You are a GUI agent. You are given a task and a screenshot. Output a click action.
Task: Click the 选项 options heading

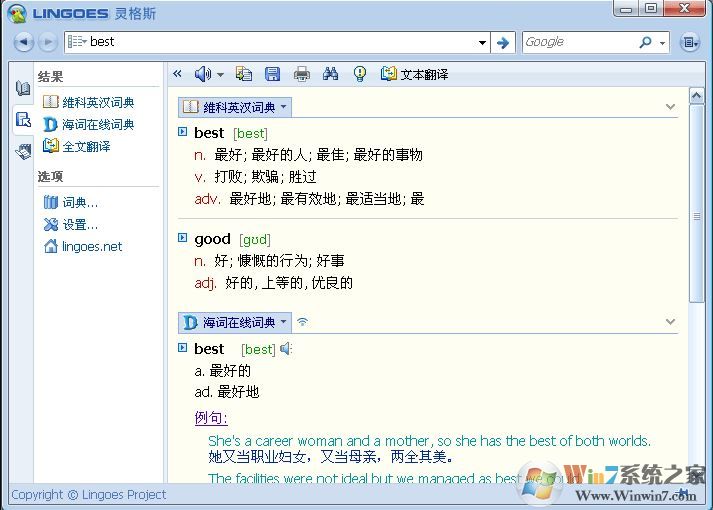50,176
